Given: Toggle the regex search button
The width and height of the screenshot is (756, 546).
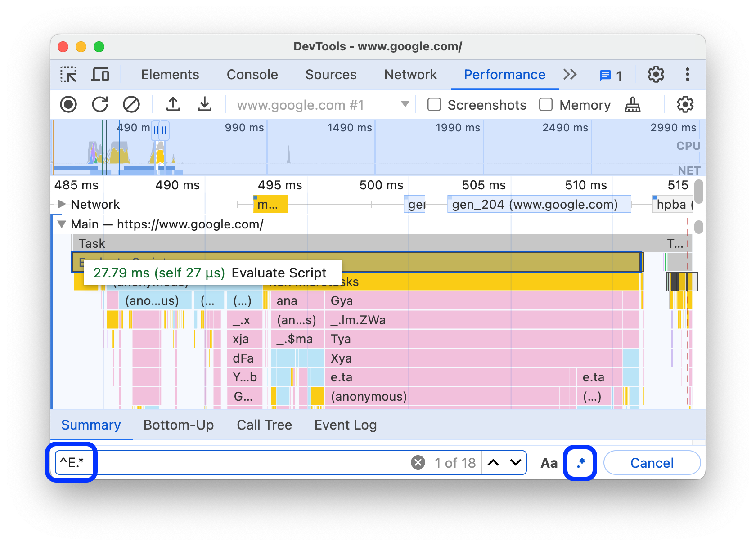Looking at the screenshot, I should click(580, 463).
